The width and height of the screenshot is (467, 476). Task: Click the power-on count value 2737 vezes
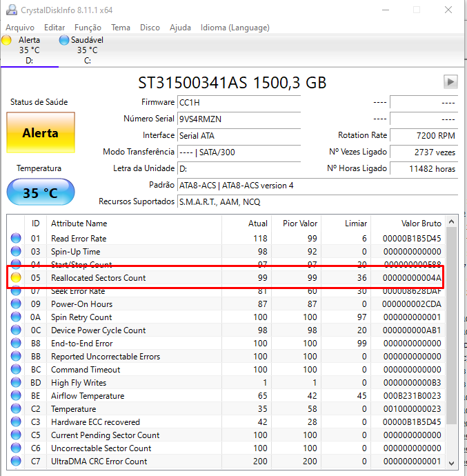coord(424,152)
